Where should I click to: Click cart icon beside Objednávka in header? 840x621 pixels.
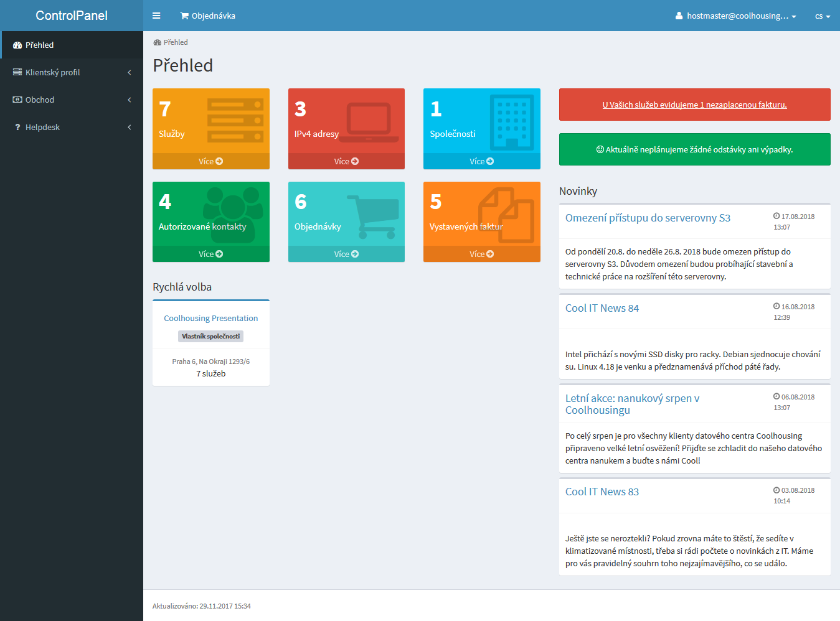click(184, 16)
